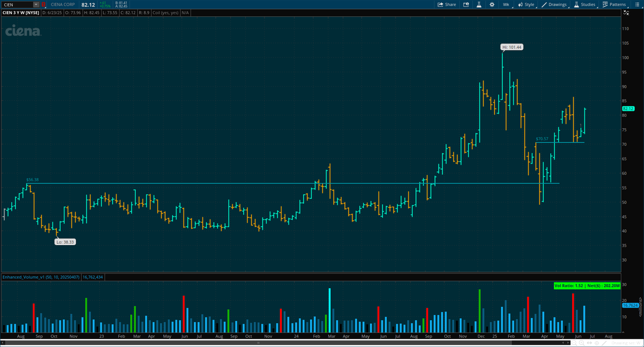The image size is (644, 347).
Task: Open the order entry tools icon
Action: (x=466, y=4)
